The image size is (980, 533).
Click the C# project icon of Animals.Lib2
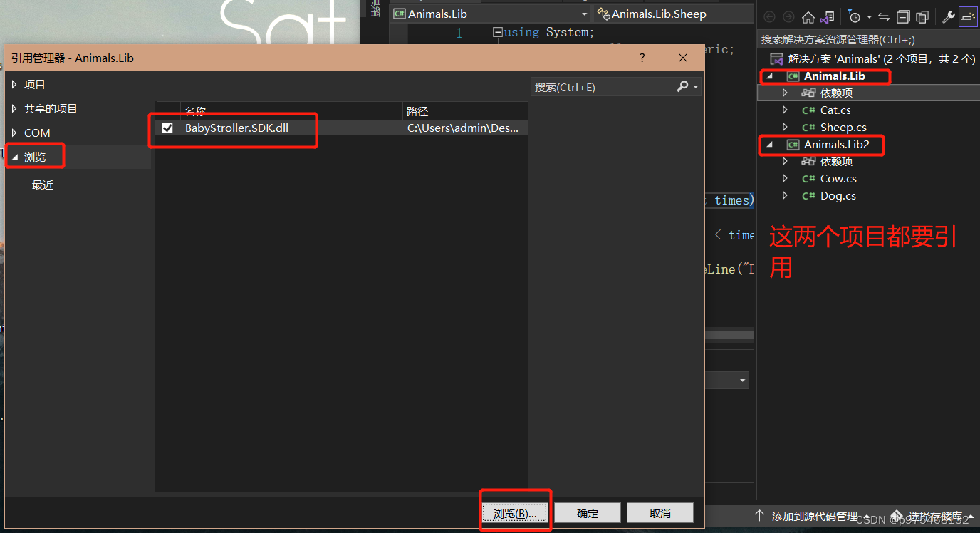tap(793, 145)
